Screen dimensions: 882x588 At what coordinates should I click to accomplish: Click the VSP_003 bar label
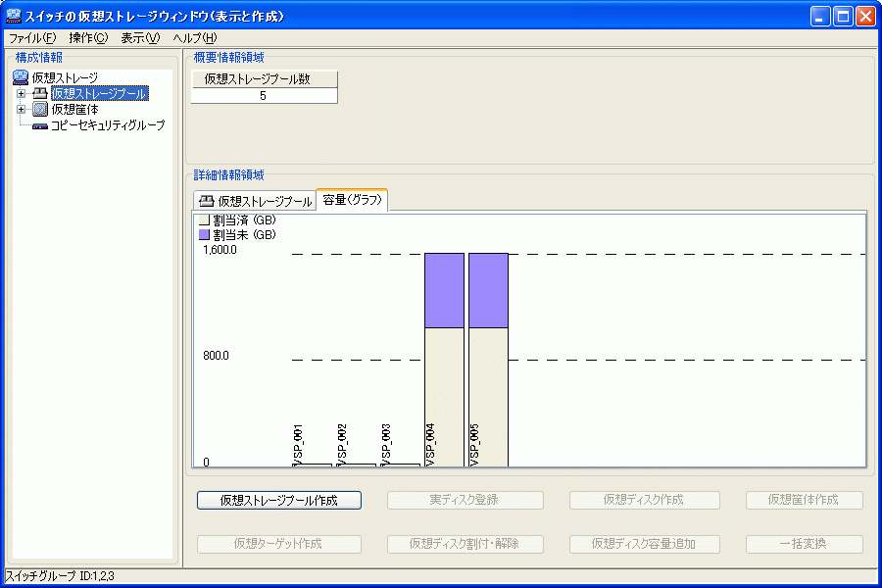(x=386, y=445)
